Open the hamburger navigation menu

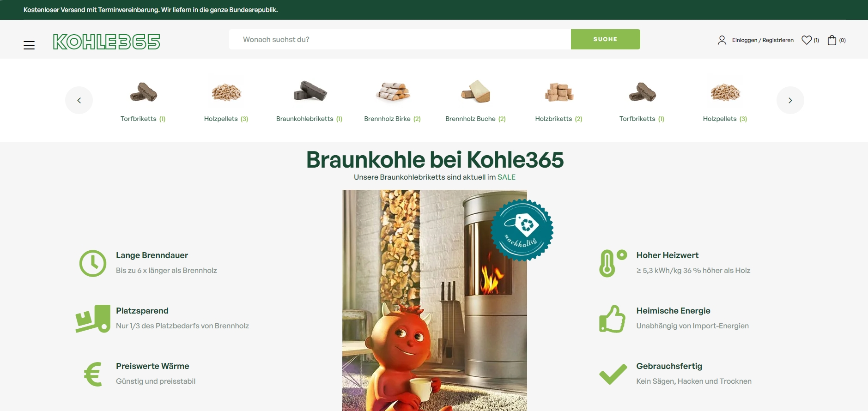[29, 45]
